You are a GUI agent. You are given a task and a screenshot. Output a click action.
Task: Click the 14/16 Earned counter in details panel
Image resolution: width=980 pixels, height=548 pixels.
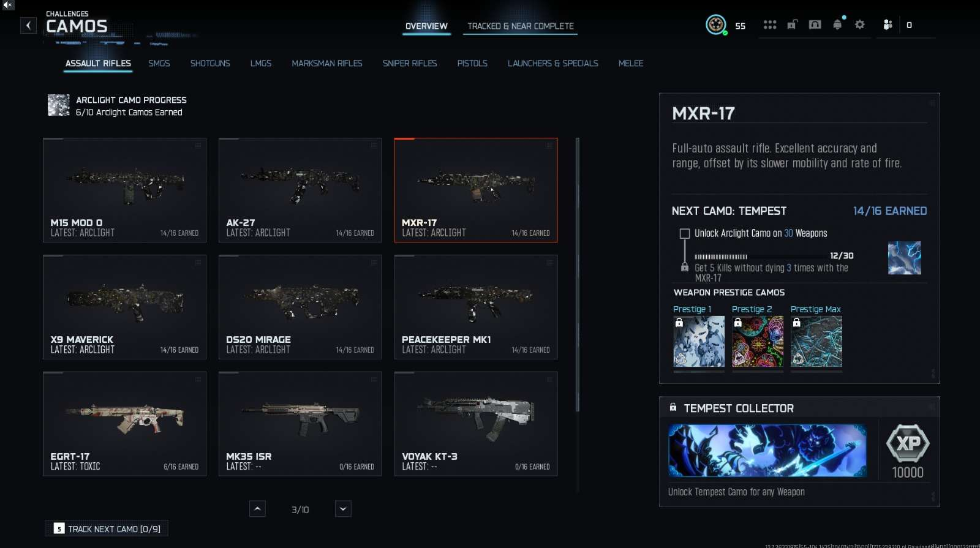(x=890, y=211)
